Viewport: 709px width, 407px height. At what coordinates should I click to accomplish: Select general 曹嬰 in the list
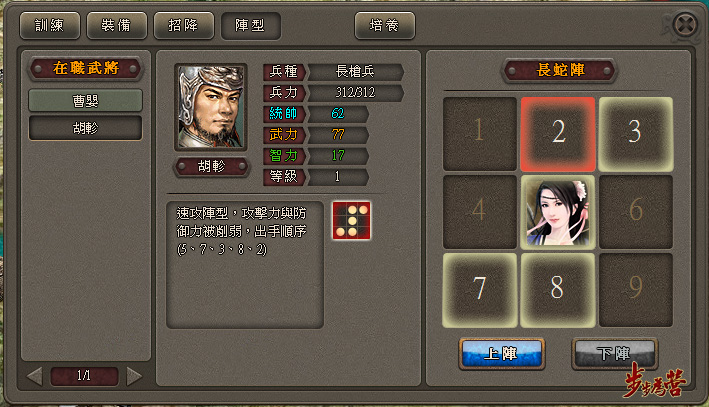pyautogui.click(x=85, y=100)
